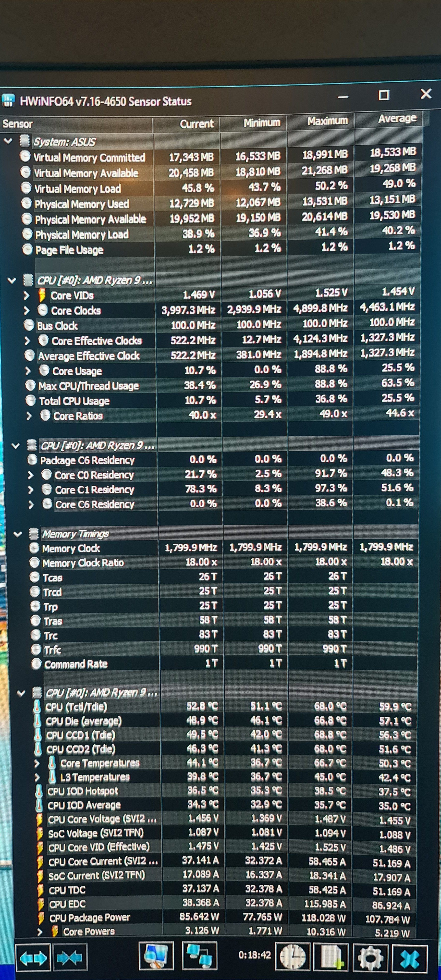The width and height of the screenshot is (441, 980).
Task: Click the CPU (Tctl/Tdie) thermometer icon
Action: (37, 707)
